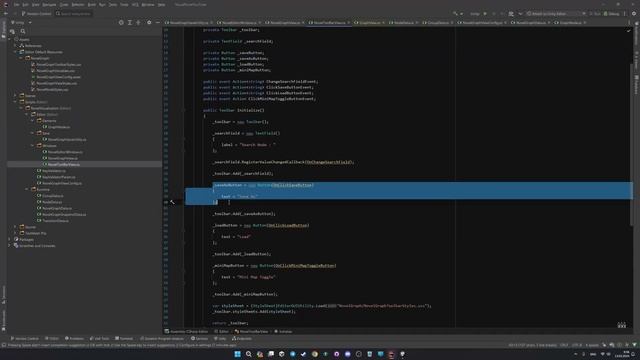
Task: Open the Terminal tool window tab
Action: coord(124,338)
